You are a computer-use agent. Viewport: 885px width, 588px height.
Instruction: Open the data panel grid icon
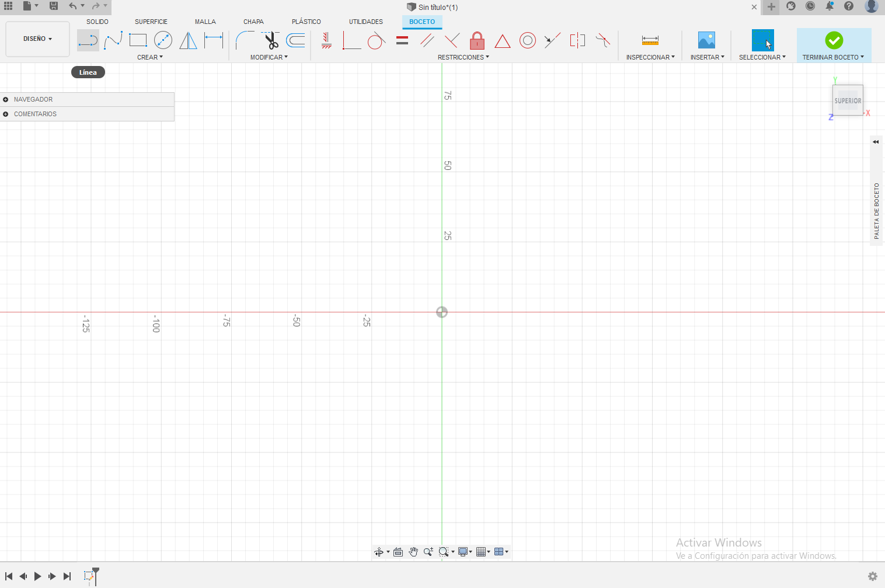pyautogui.click(x=8, y=6)
